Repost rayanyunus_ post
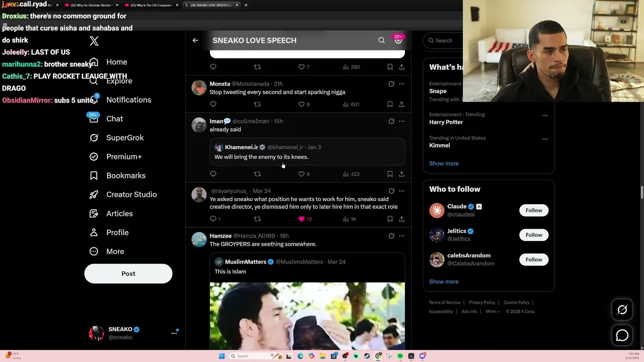Image resolution: width=644 pixels, height=362 pixels. (257, 219)
